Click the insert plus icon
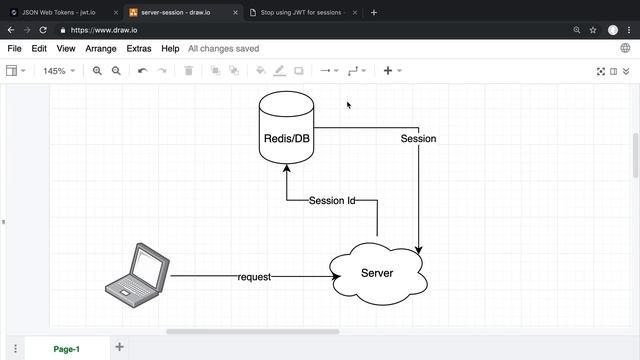 (388, 71)
